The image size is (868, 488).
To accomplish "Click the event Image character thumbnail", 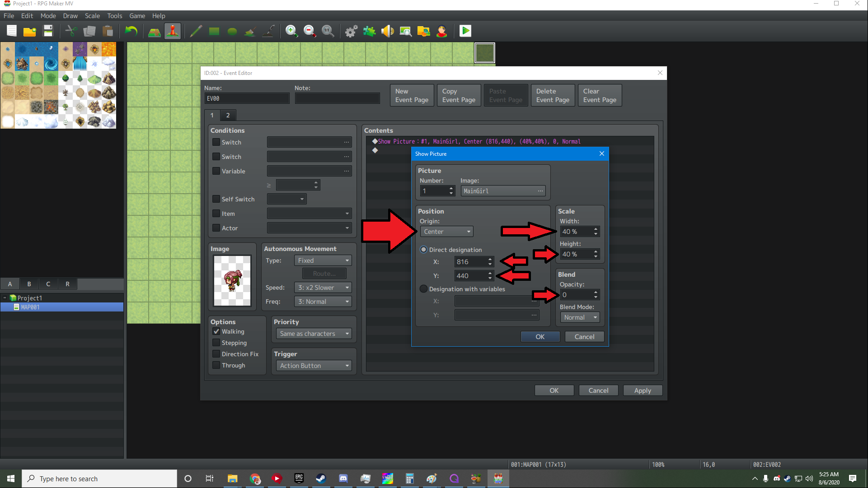I will coord(232,280).
